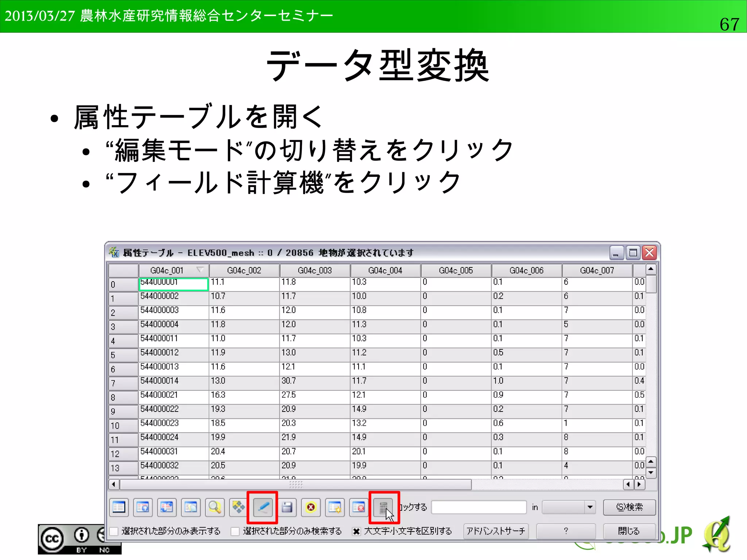747x560 pixels.
Task: Select row header 10
Action: pos(123,426)
